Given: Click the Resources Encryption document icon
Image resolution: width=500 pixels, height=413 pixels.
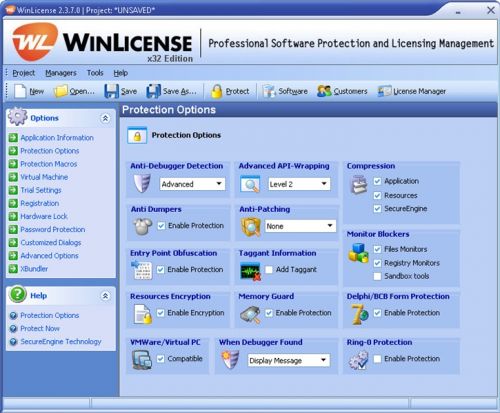Looking at the screenshot, I should [143, 314].
